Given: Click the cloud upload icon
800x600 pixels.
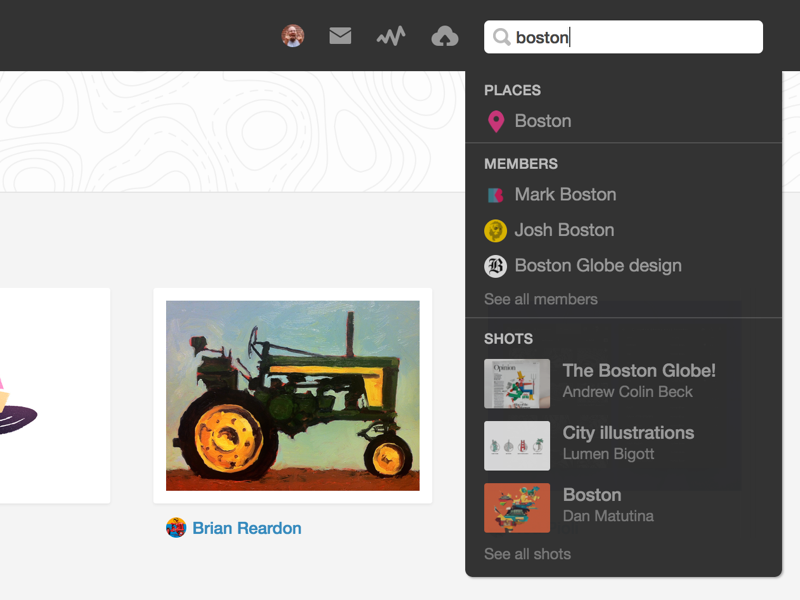Looking at the screenshot, I should coord(444,37).
